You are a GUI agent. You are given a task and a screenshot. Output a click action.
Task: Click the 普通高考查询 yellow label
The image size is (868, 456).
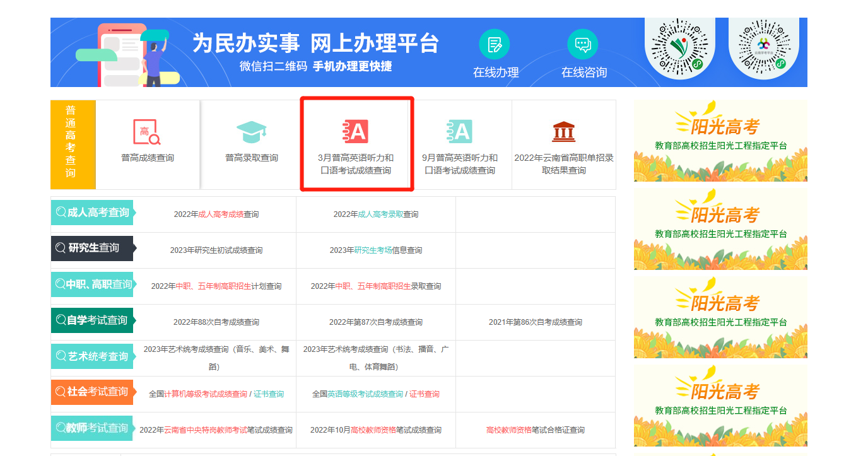[x=71, y=144]
